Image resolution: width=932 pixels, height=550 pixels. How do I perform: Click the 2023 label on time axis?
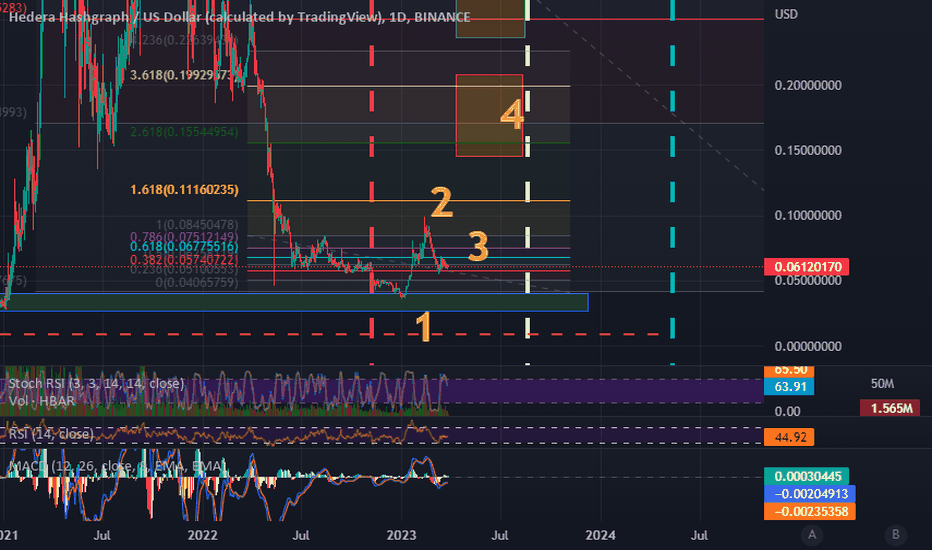tap(401, 535)
